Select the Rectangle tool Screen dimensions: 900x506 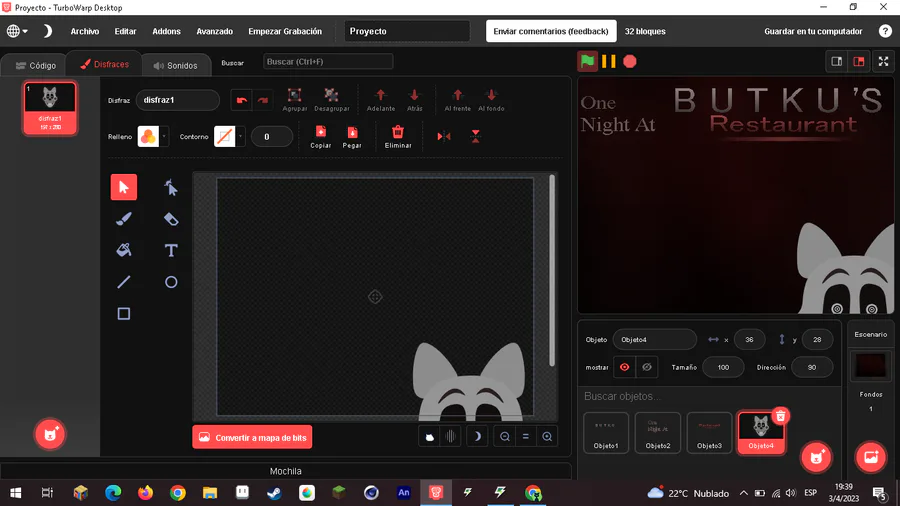(x=123, y=313)
